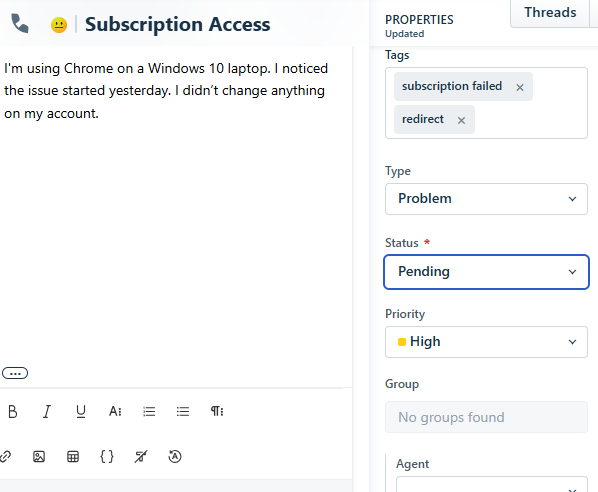Screen dimensions: 598x492
Task: Clear text formatting
Action: pos(141,457)
